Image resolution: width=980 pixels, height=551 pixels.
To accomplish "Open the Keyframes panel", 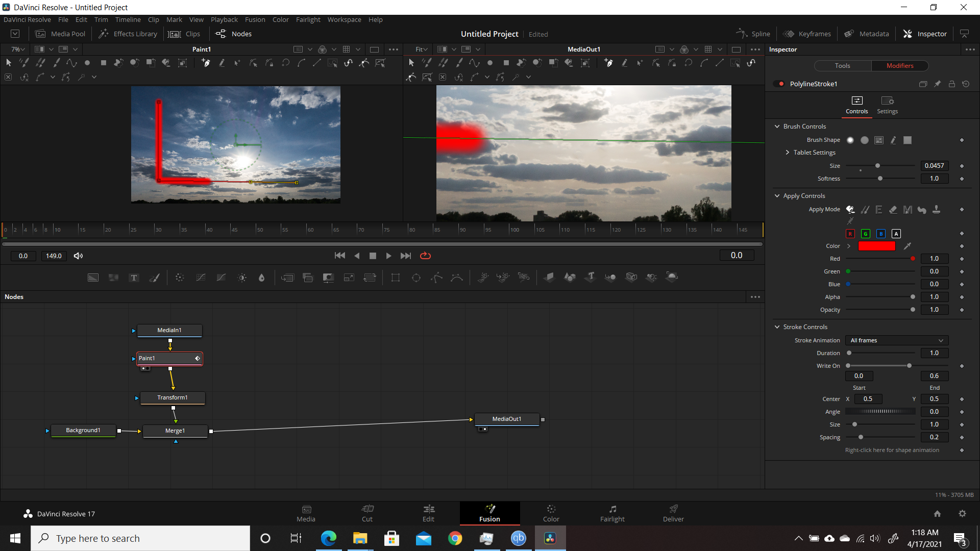I will coord(807,34).
